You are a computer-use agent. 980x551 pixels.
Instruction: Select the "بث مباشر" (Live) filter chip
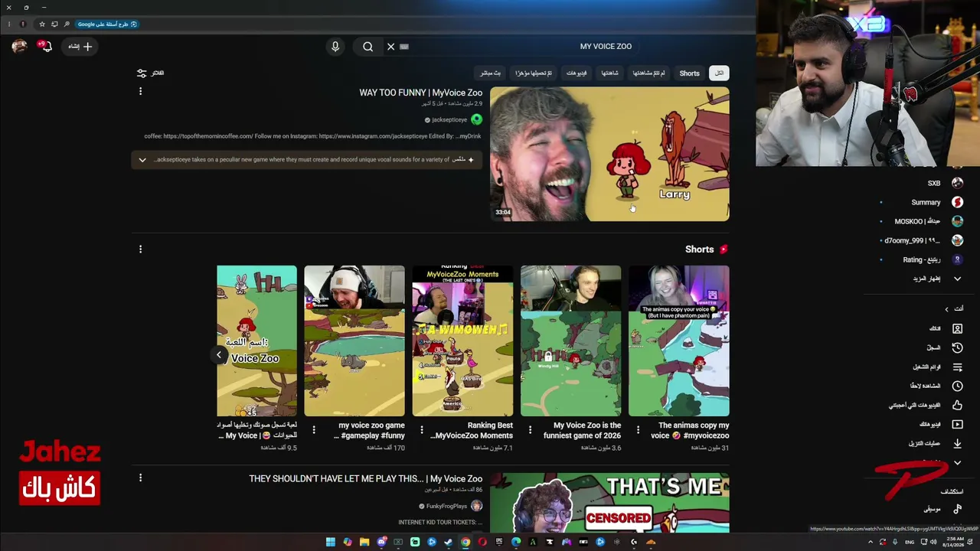(490, 73)
